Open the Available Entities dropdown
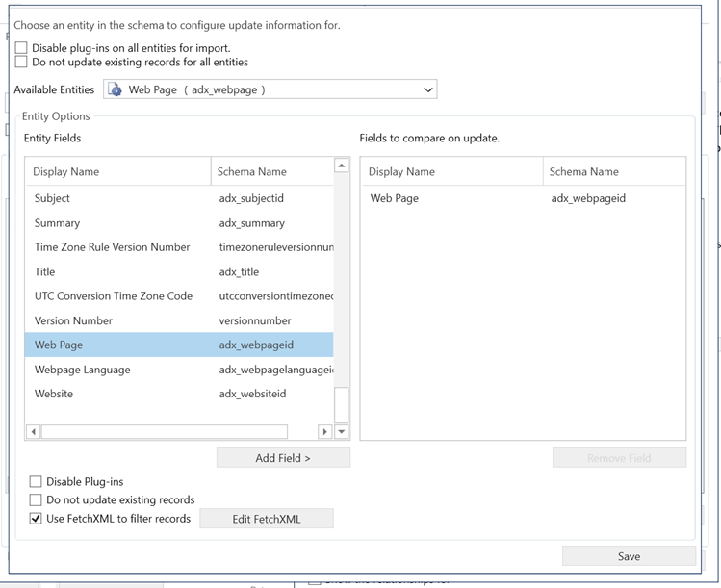The width and height of the screenshot is (721, 588). coord(428,89)
